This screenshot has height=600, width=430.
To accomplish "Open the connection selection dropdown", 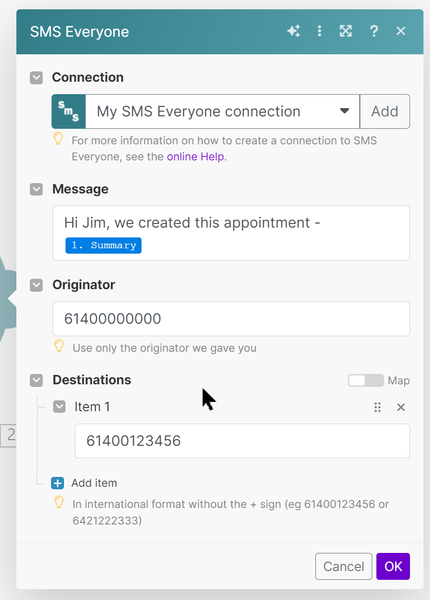I will (x=222, y=111).
